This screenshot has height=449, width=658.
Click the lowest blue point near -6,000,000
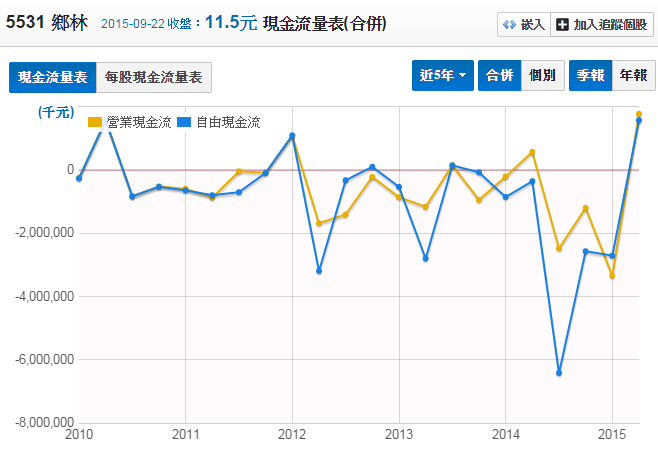tap(559, 373)
